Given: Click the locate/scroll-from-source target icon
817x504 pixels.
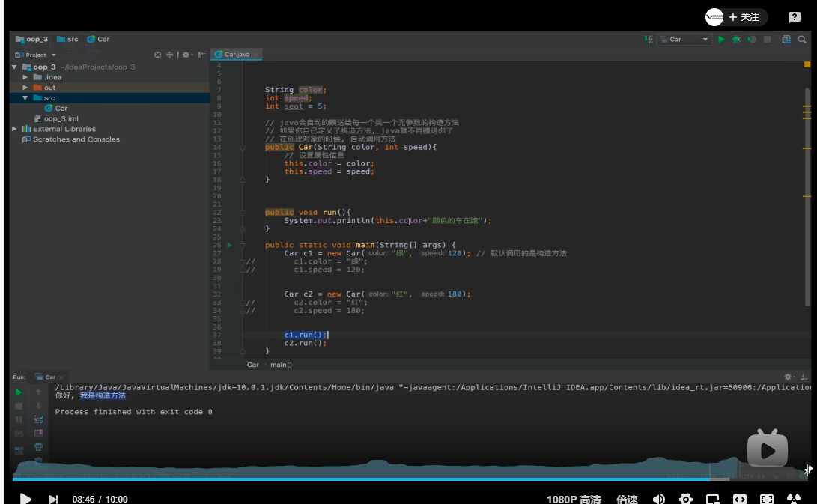Looking at the screenshot, I should click(x=157, y=55).
